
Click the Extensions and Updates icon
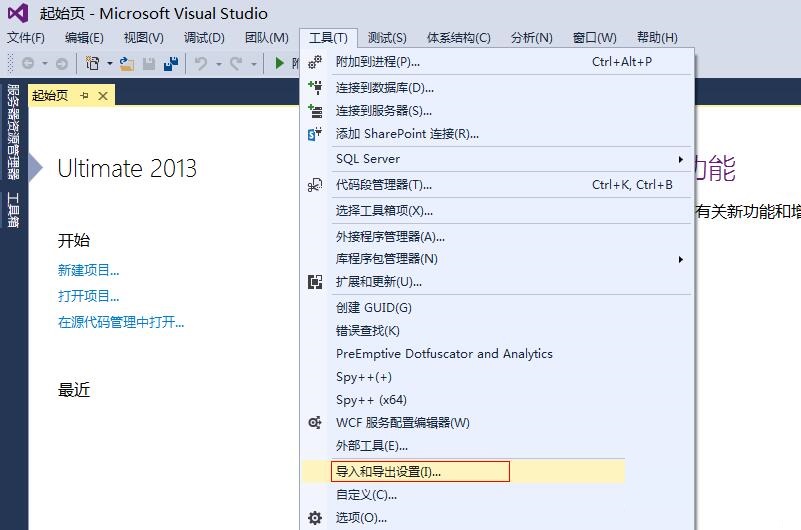315,282
